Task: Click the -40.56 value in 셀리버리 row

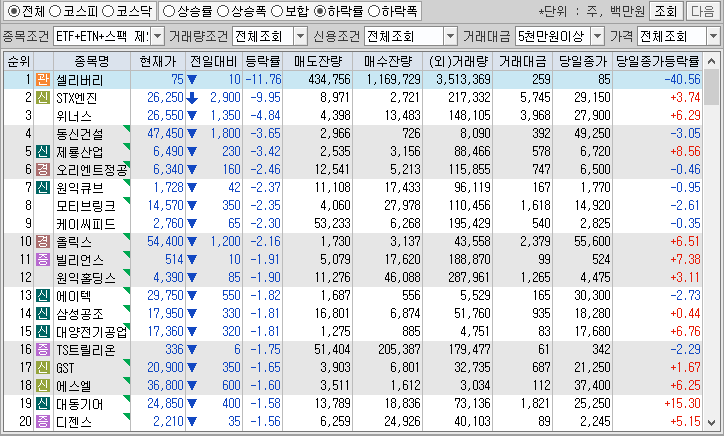Action: pyautogui.click(x=682, y=79)
